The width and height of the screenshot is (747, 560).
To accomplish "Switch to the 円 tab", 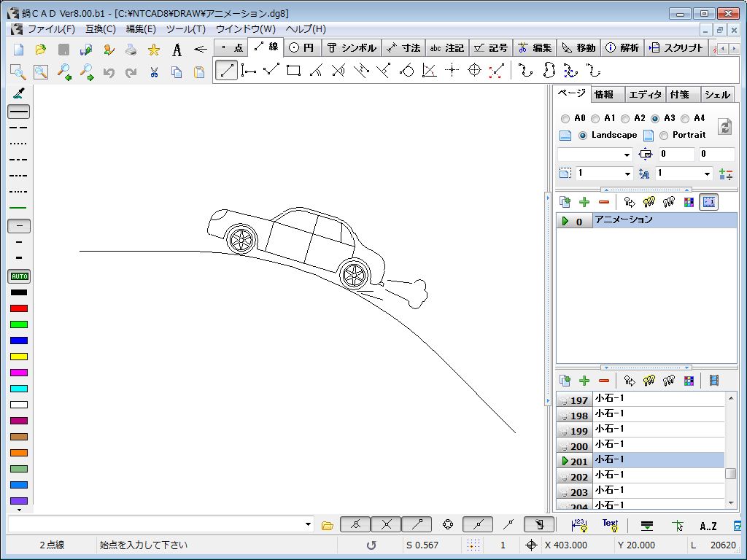I will [x=303, y=47].
